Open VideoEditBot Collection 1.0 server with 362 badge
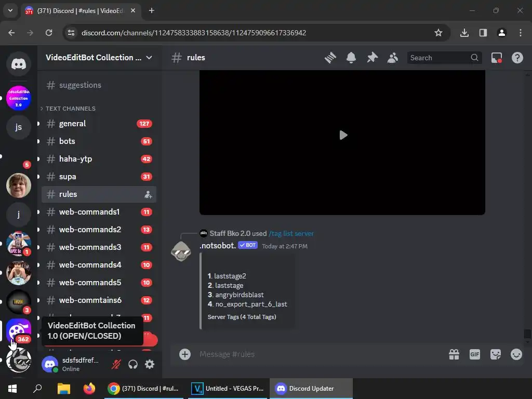 (x=19, y=331)
